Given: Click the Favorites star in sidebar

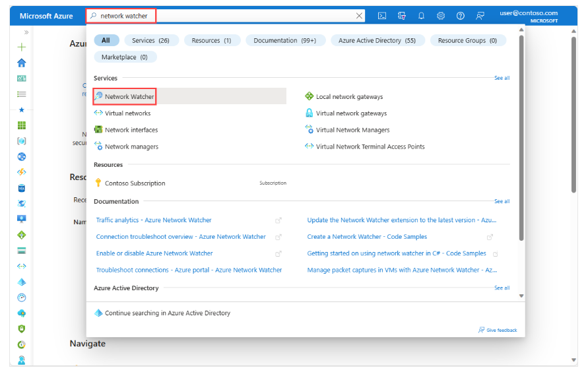Looking at the screenshot, I should click(22, 110).
